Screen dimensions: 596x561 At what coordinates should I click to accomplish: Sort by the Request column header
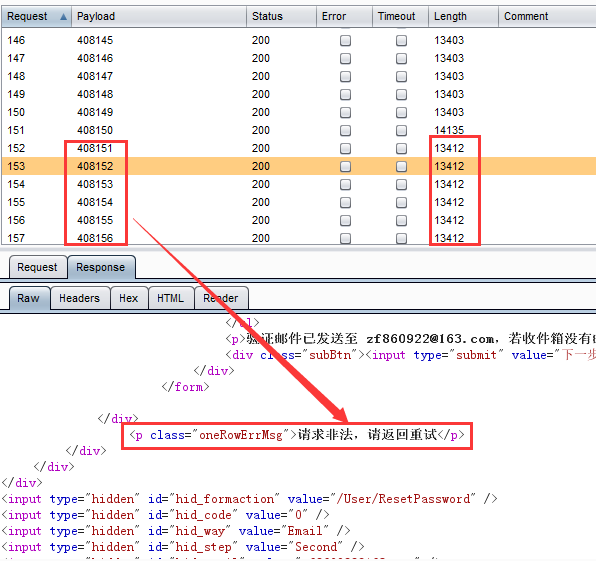coord(36,16)
